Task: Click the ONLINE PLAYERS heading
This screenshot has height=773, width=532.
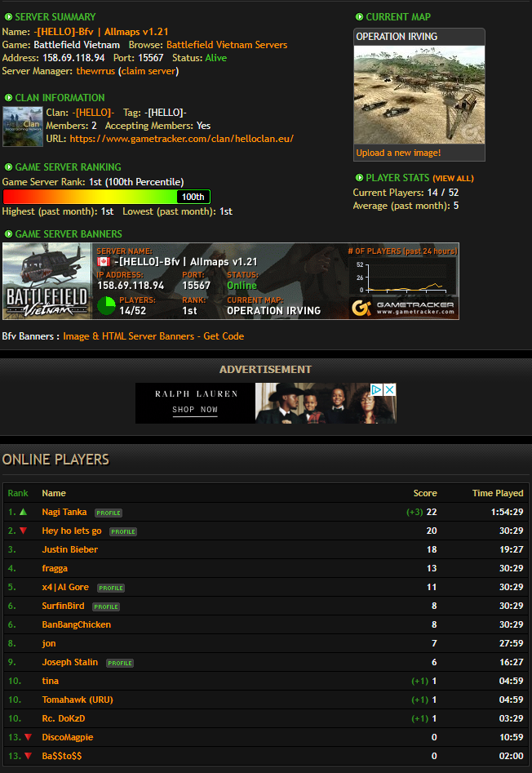Action: tap(55, 460)
